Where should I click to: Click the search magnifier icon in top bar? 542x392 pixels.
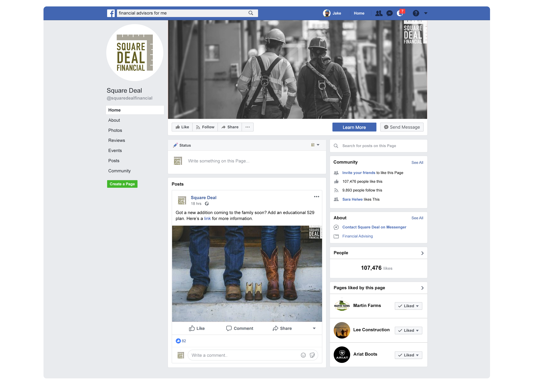click(251, 13)
